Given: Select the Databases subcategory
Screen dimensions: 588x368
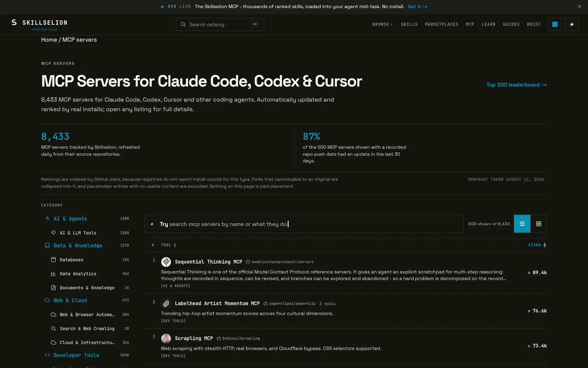Looking at the screenshot, I should tap(72, 260).
